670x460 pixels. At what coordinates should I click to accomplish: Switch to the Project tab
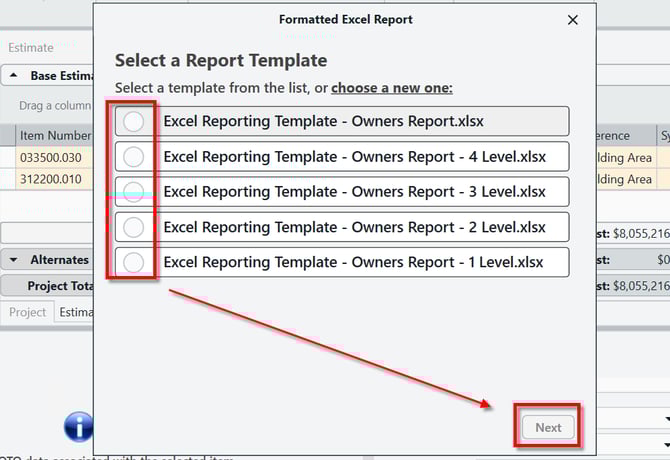point(27,312)
